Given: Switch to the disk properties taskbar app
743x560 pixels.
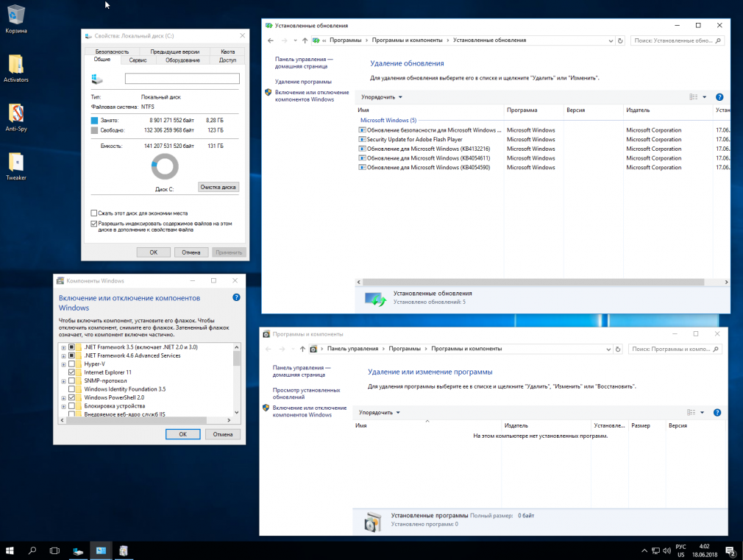Looking at the screenshot, I should [78, 550].
